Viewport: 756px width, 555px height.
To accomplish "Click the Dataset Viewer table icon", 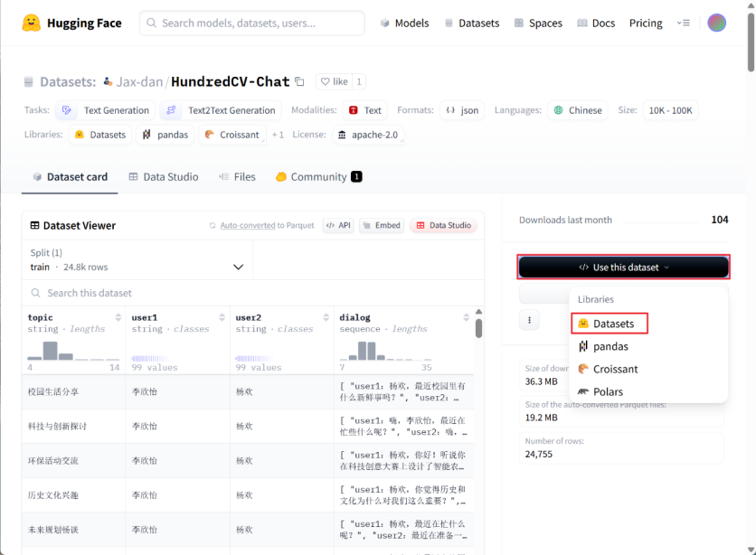I will (34, 225).
